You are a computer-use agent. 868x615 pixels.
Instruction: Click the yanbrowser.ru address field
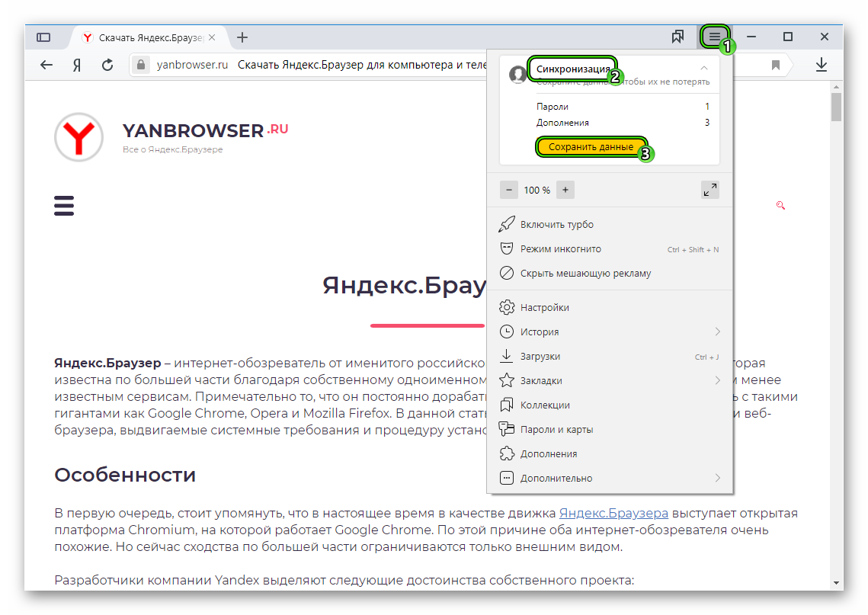[192, 65]
